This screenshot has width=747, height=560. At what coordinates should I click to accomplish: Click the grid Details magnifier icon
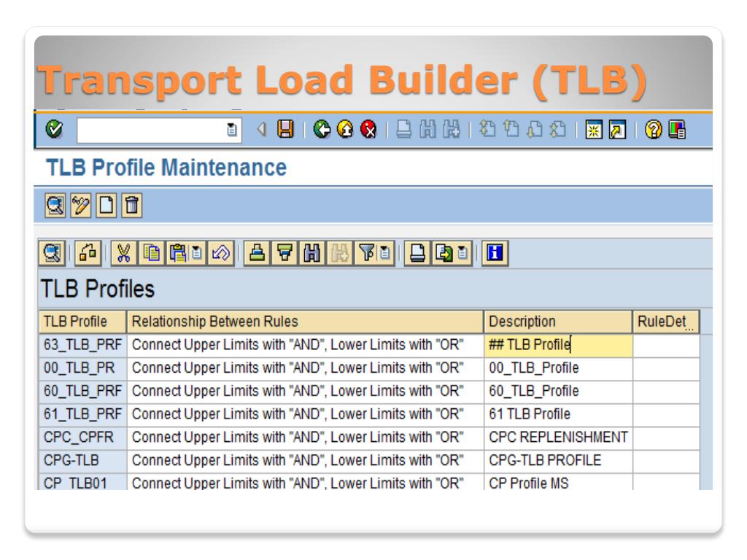(52, 253)
